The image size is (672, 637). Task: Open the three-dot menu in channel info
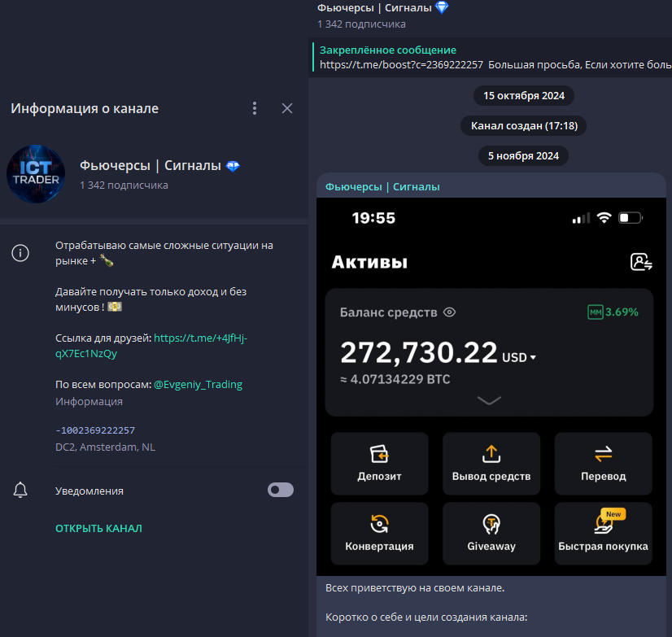[255, 108]
